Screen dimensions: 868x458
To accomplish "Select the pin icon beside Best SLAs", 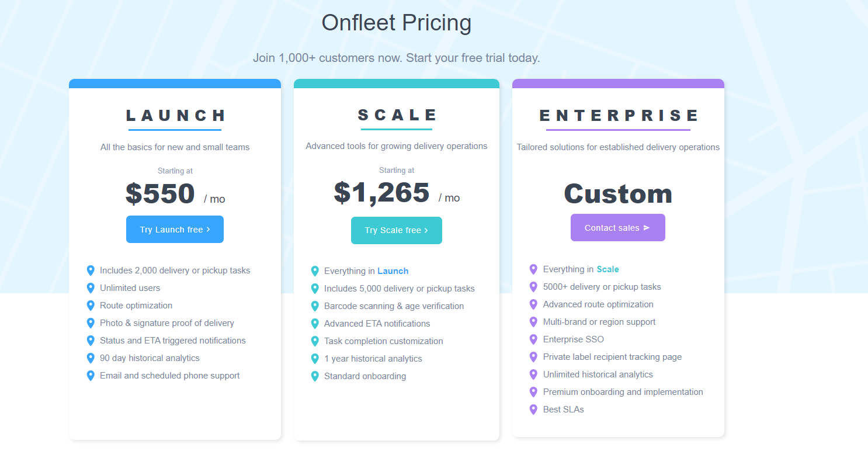I will click(533, 409).
